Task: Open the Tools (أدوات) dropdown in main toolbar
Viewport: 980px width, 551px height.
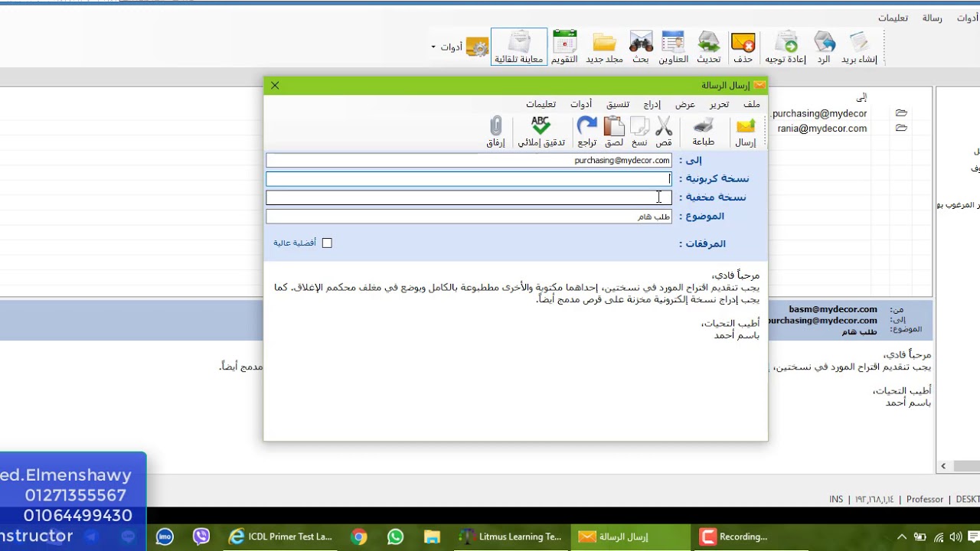Action: [x=459, y=47]
